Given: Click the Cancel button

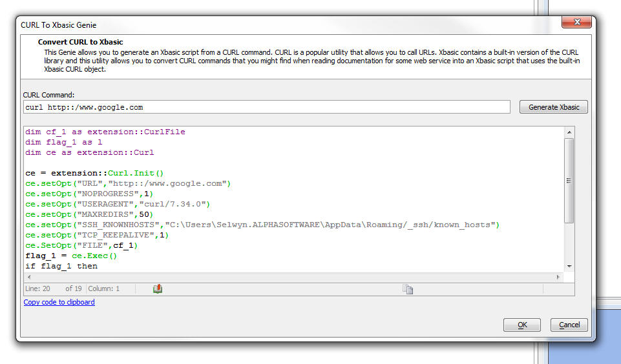Looking at the screenshot, I should point(569,325).
